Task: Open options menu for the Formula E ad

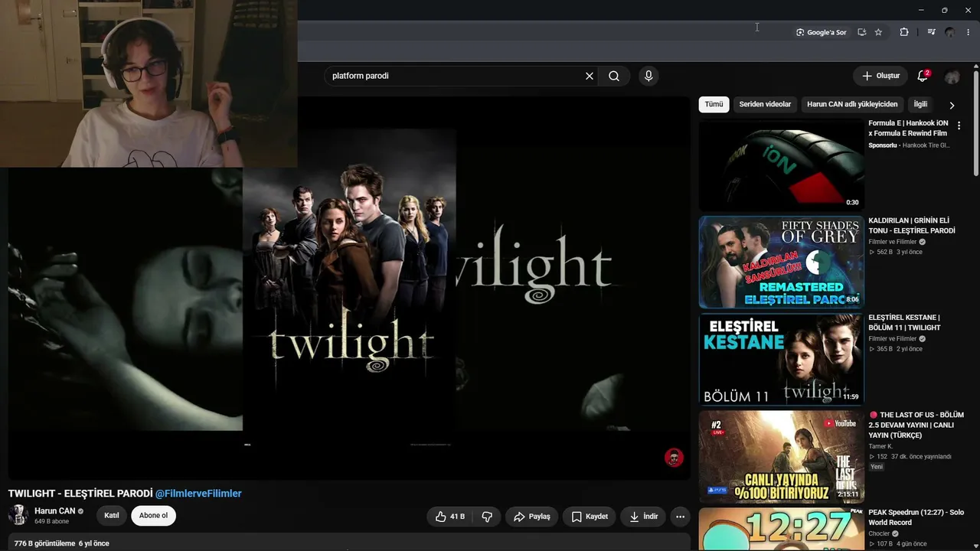Action: tap(959, 126)
